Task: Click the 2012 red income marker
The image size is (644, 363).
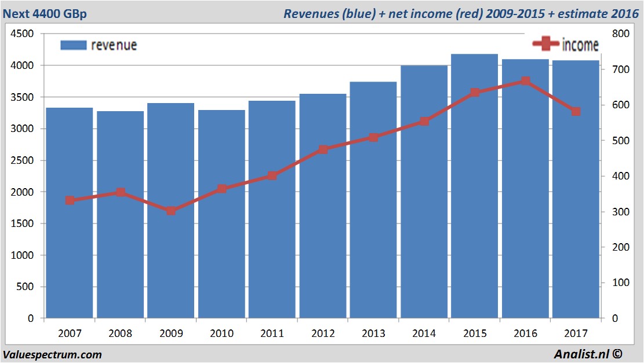Action: [x=323, y=149]
